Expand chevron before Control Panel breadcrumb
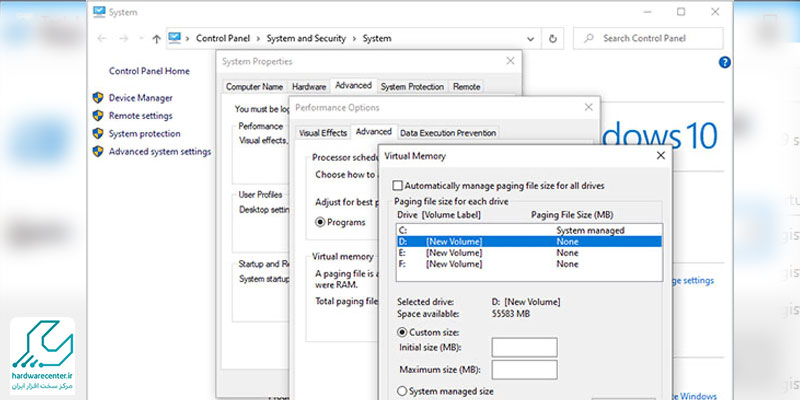The image size is (800, 400). point(188,39)
